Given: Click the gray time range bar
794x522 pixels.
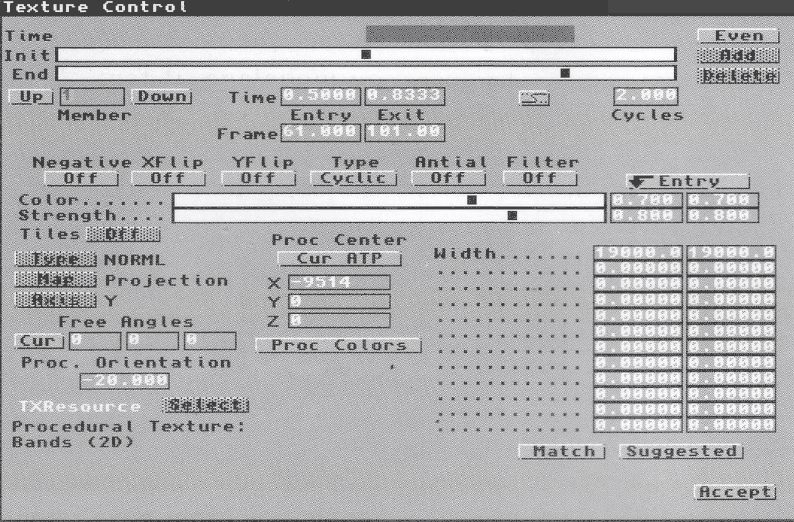Looking at the screenshot, I should click(470, 34).
